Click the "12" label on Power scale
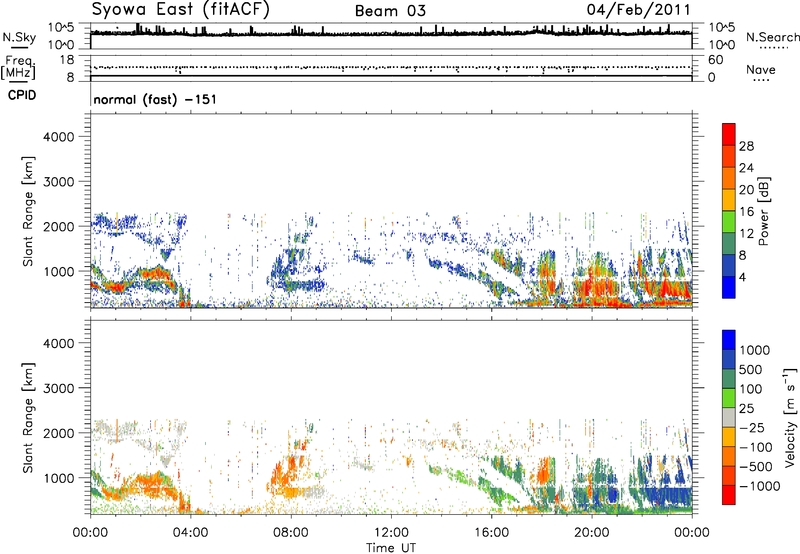800x554 pixels. tap(746, 234)
